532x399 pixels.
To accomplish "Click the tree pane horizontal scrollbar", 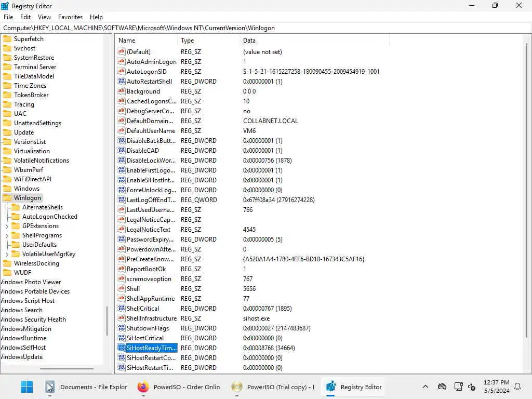I will 66,368.
